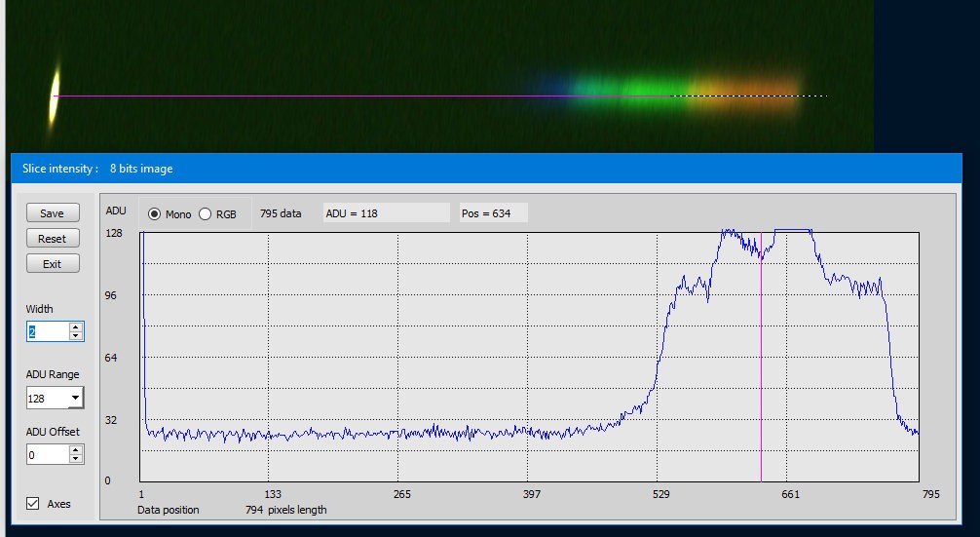Decrease Width with the down arrow
The width and height of the screenshot is (980, 537).
(x=76, y=335)
